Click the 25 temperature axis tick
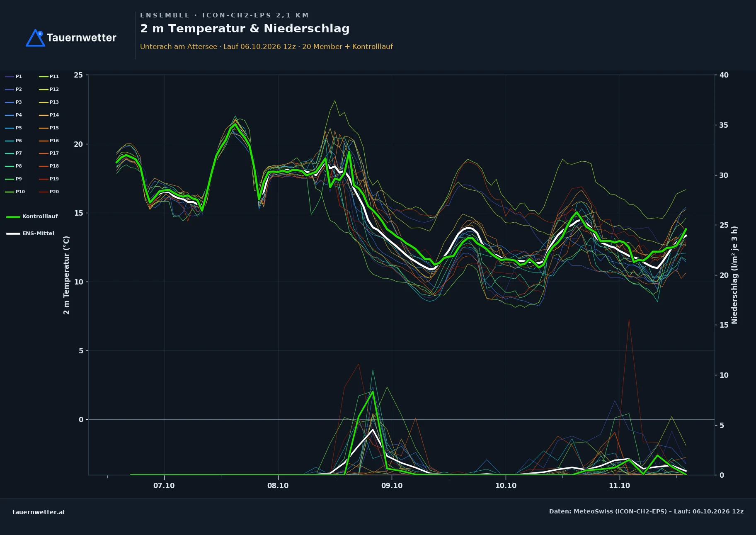Screen dimensions: 756x535 (x=78, y=75)
